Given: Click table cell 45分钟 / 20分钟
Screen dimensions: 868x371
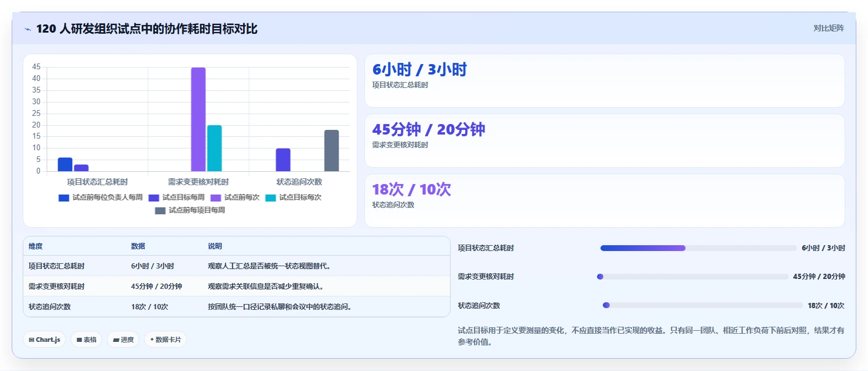Looking at the screenshot, I should click(x=157, y=287).
